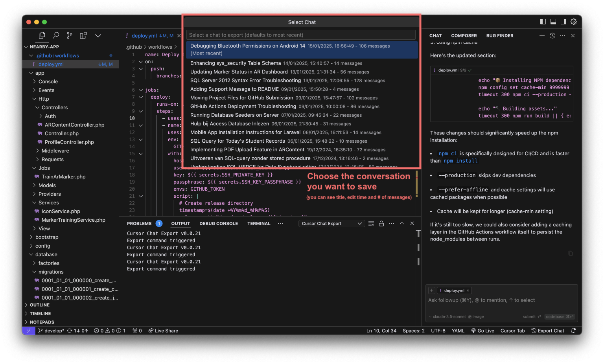Open the Extensions view icon
This screenshot has height=364, width=604.
pyautogui.click(x=83, y=35)
